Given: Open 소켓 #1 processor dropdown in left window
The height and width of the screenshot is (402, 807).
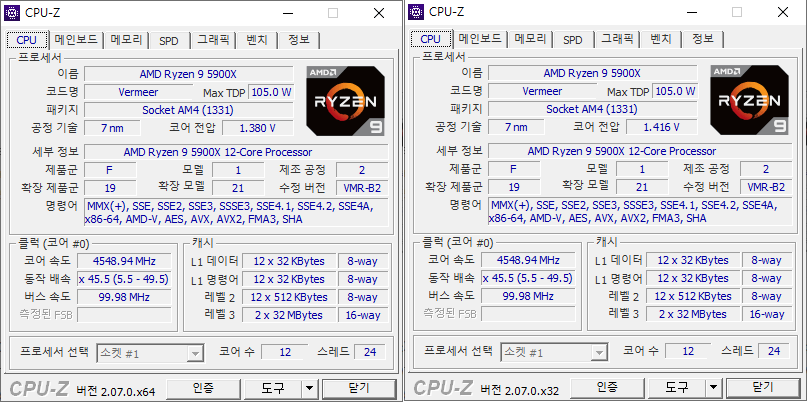Looking at the screenshot, I should click(150, 354).
